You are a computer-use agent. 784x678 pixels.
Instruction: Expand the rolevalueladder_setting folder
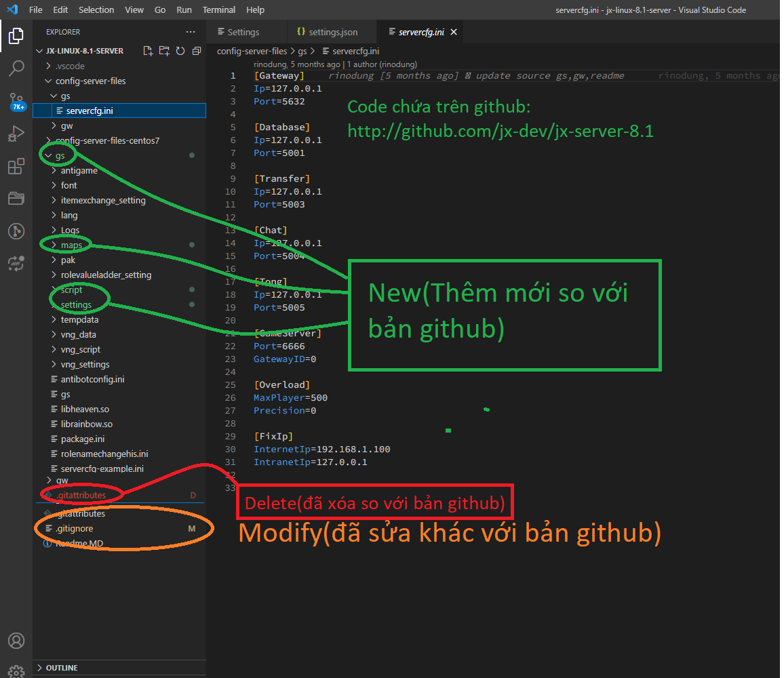tap(119, 275)
